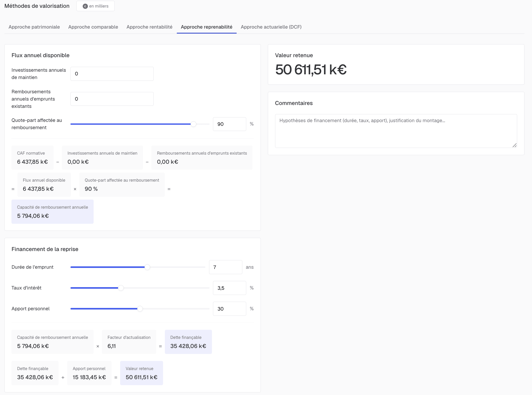Click the Valeur retenue result 50 611,51 k€ at bottom
The width and height of the screenshot is (532, 395).
pyautogui.click(x=141, y=377)
